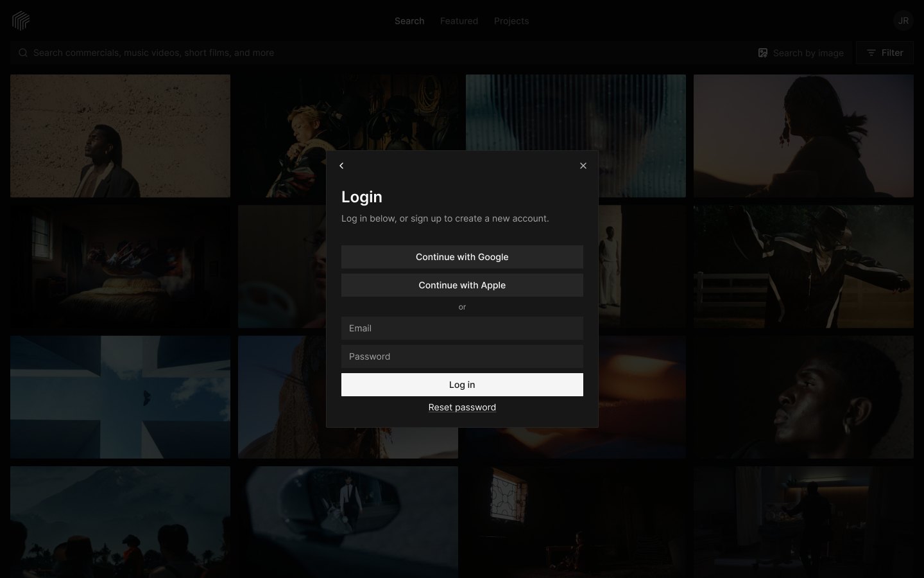
Task: Click the "Log in below, or sign up" text
Action: [x=445, y=218]
